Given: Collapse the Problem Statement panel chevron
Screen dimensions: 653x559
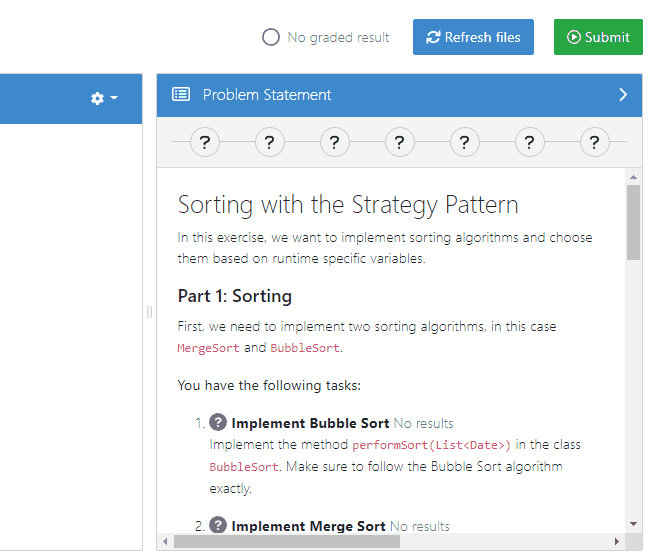Looking at the screenshot, I should 623,95.
